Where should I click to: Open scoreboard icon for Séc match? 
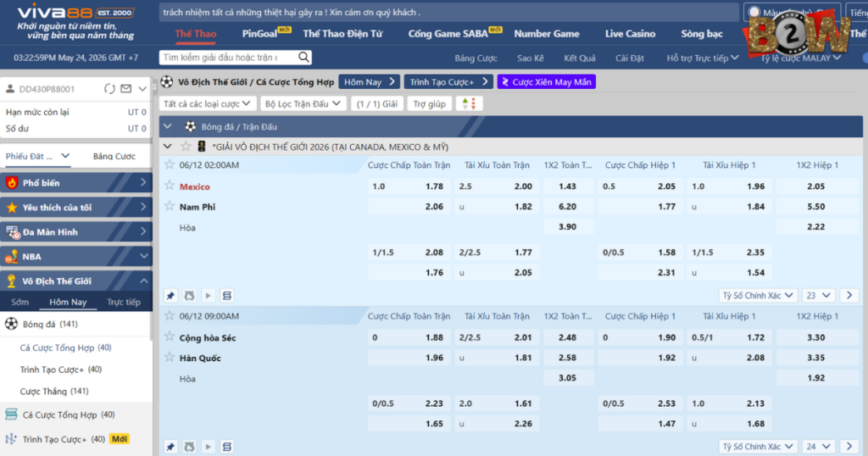pyautogui.click(x=227, y=447)
